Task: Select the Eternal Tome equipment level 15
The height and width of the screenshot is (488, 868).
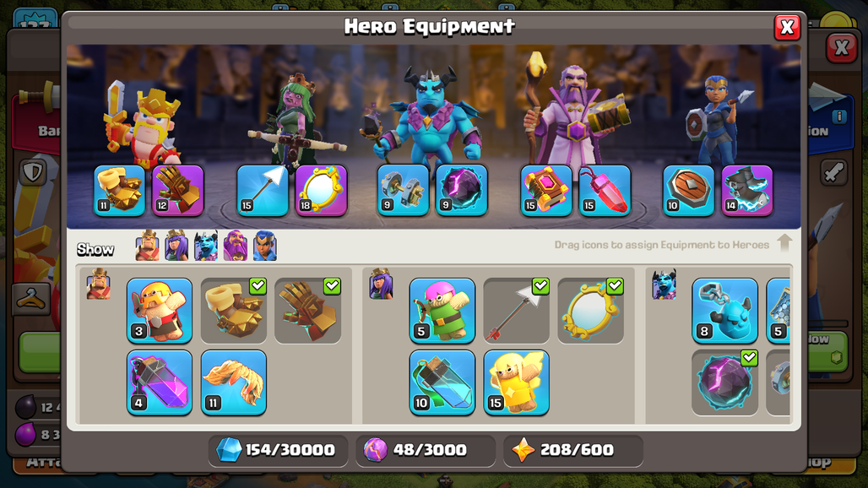Action: [545, 190]
